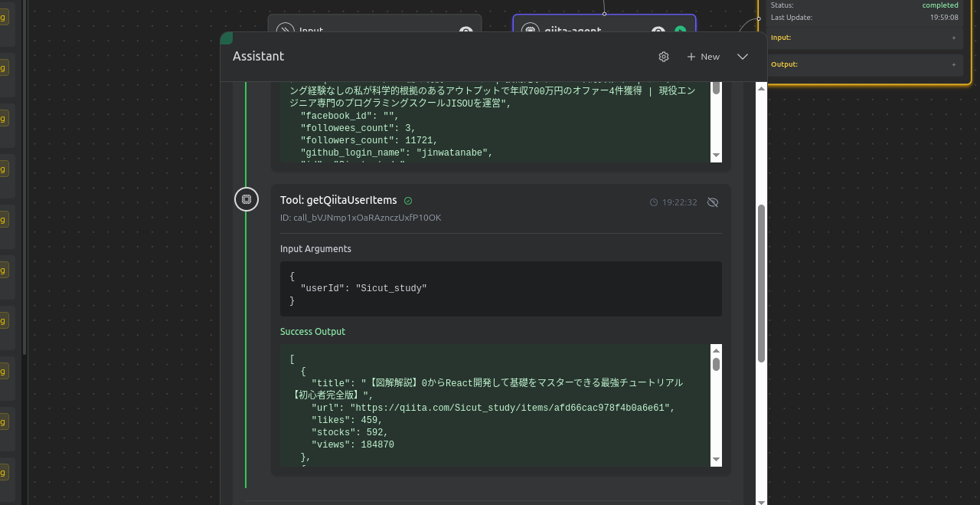Click the tool icon beside getQiitaUserItems entry
This screenshot has height=505, width=980.
point(246,198)
